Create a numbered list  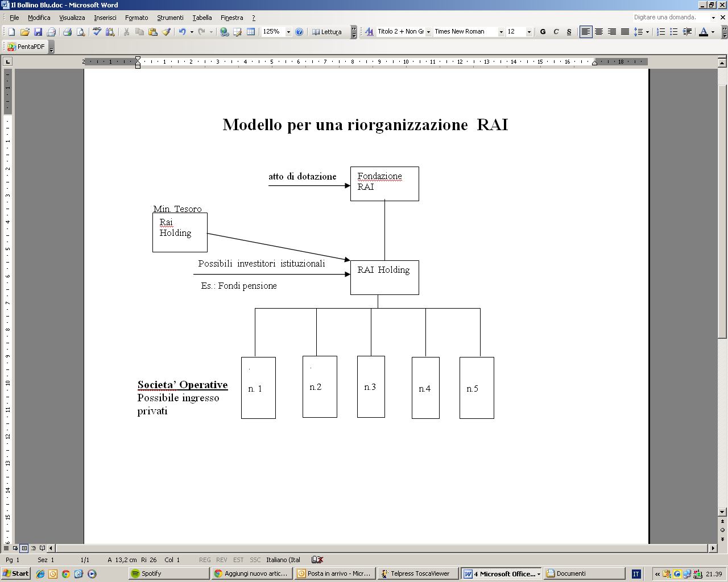pyautogui.click(x=661, y=32)
